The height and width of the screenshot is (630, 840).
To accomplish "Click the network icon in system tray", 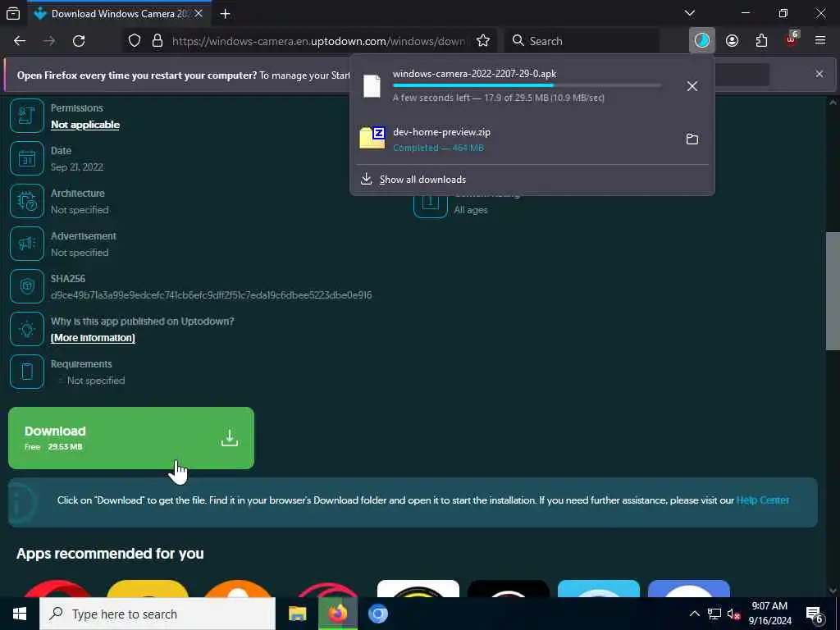I will [714, 614].
